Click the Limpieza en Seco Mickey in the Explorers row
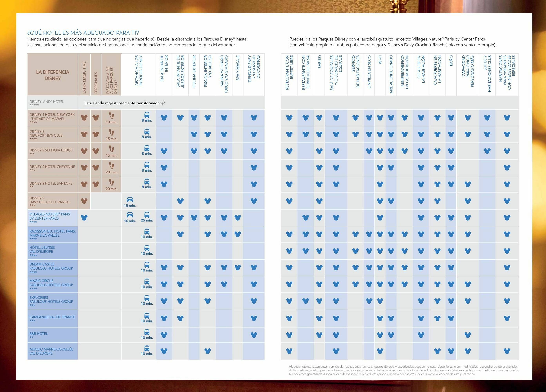 click(369, 301)
